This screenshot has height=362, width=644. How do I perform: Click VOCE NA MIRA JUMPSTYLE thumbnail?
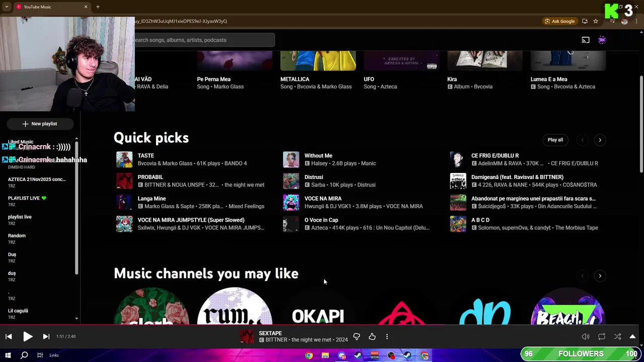pyautogui.click(x=124, y=224)
